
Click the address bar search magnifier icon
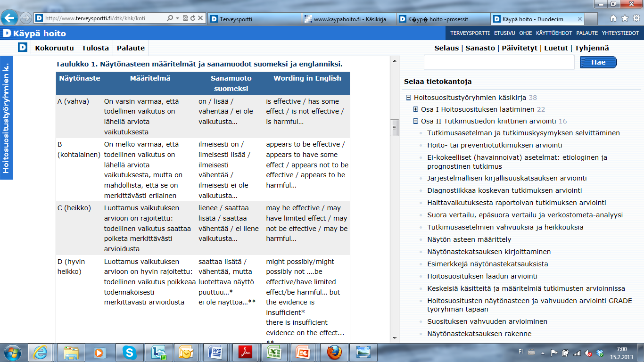(170, 18)
